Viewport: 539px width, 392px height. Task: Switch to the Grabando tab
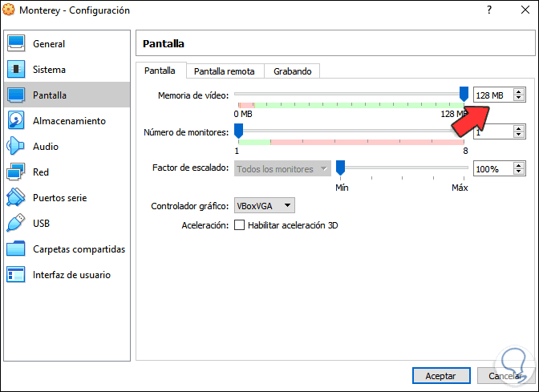[293, 71]
